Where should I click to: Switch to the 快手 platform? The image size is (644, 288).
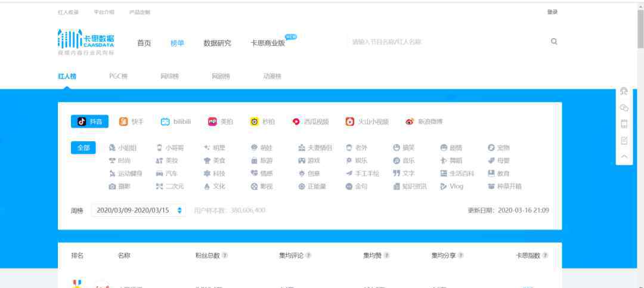131,122
